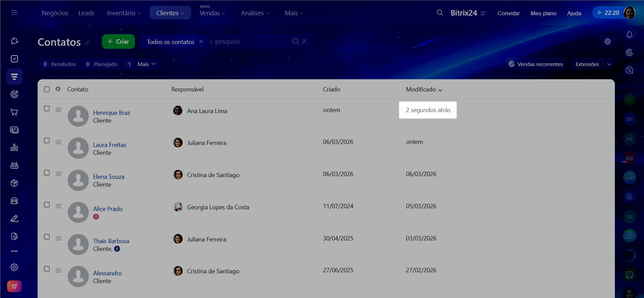
Task: Select the Henrique Braz row checkbox
Action: pyautogui.click(x=47, y=108)
